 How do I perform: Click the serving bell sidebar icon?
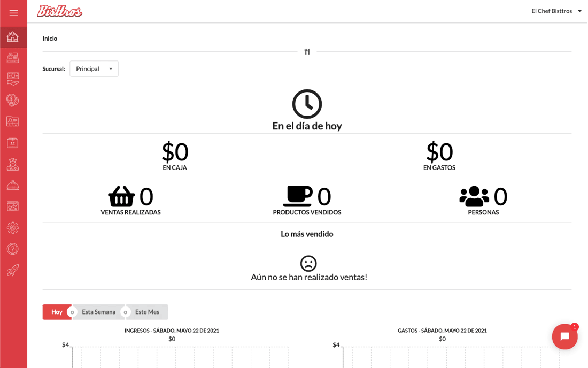[x=13, y=185]
